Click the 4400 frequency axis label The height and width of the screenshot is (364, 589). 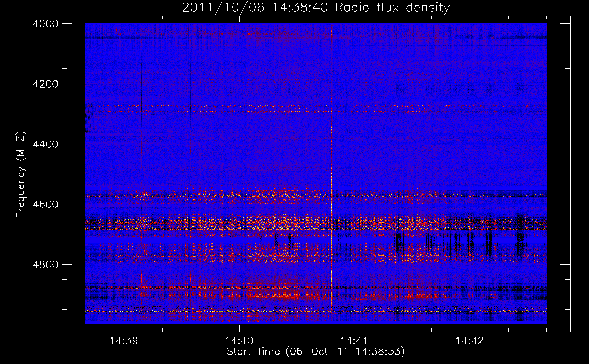coord(46,144)
